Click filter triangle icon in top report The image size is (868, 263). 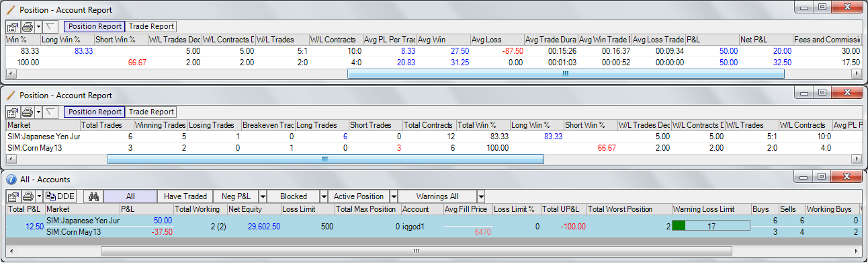51,27
